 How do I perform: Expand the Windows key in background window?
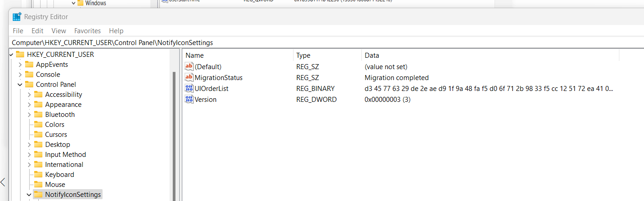73,3
